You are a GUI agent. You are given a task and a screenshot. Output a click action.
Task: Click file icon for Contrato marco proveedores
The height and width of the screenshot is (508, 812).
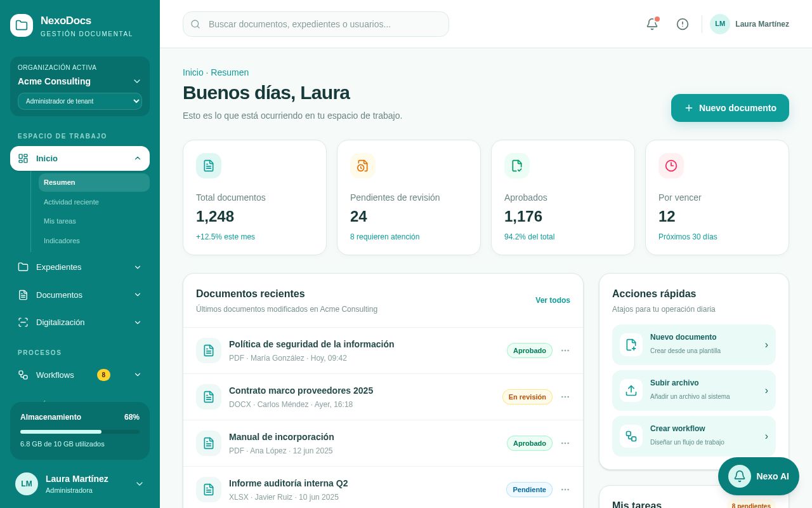209,397
